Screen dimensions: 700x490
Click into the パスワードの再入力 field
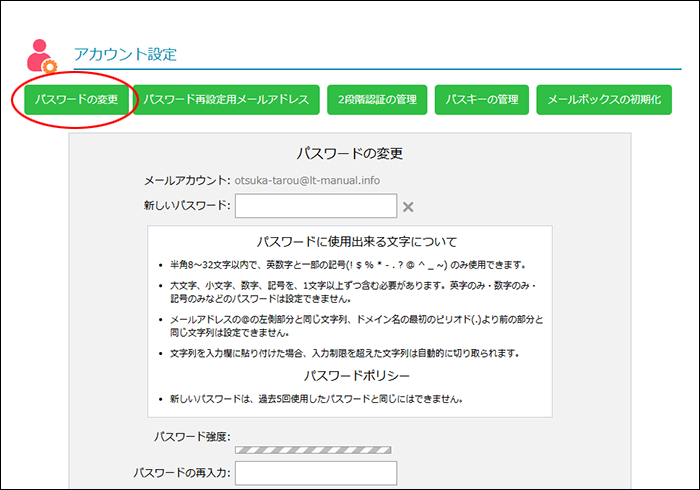pyautogui.click(x=315, y=473)
